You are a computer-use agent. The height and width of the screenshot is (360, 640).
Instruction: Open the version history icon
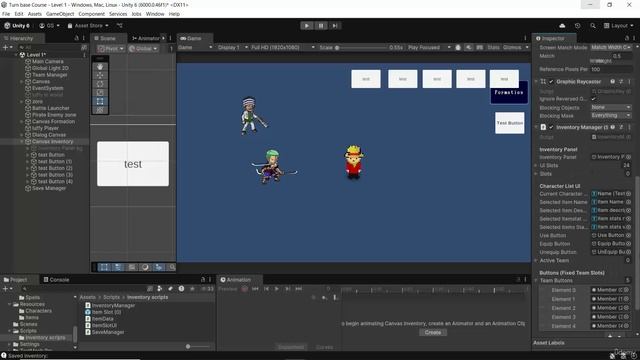point(577,26)
